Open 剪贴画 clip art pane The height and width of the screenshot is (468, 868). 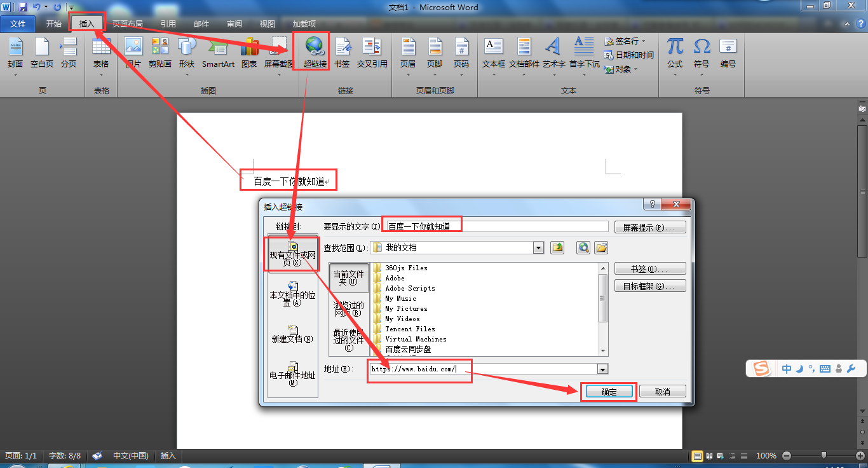point(159,52)
